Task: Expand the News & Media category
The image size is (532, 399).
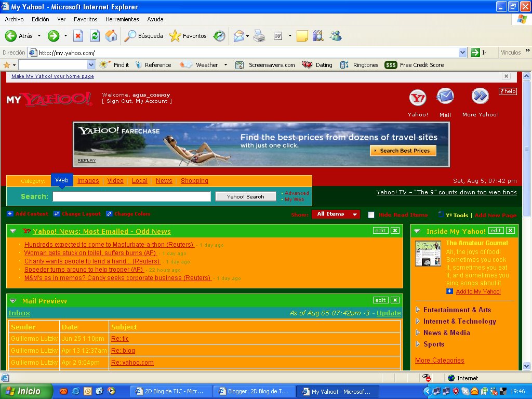Action: 418,332
